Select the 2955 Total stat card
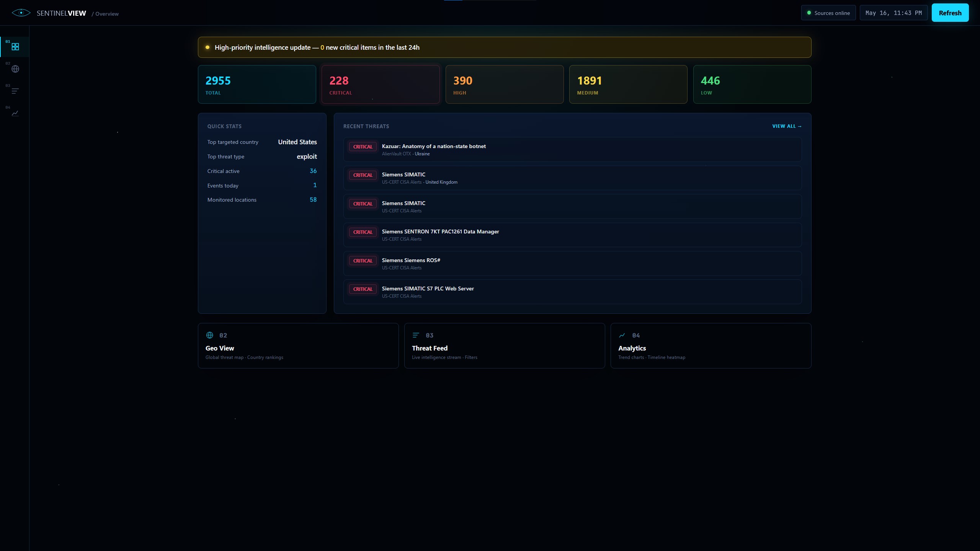This screenshot has width=980, height=551. click(257, 84)
